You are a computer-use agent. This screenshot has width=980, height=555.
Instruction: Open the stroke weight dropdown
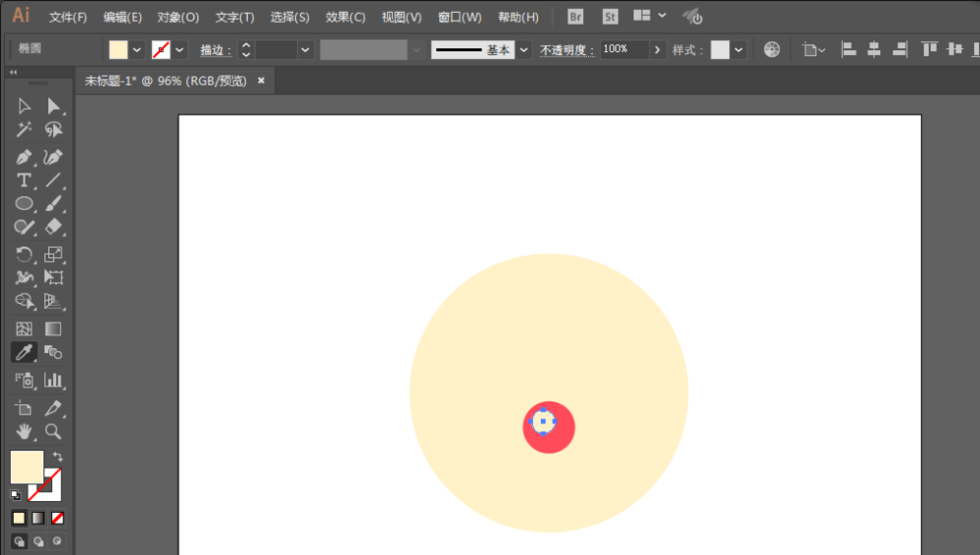[306, 50]
